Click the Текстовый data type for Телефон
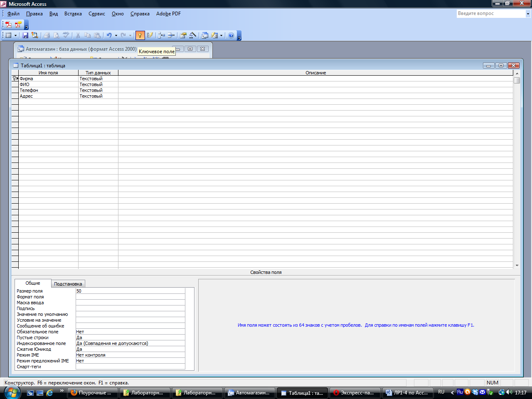 (x=98, y=90)
